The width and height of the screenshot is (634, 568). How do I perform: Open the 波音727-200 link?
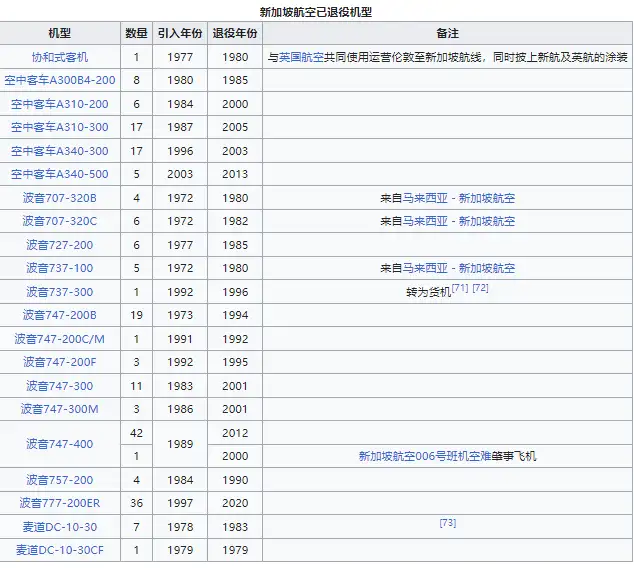(59, 245)
